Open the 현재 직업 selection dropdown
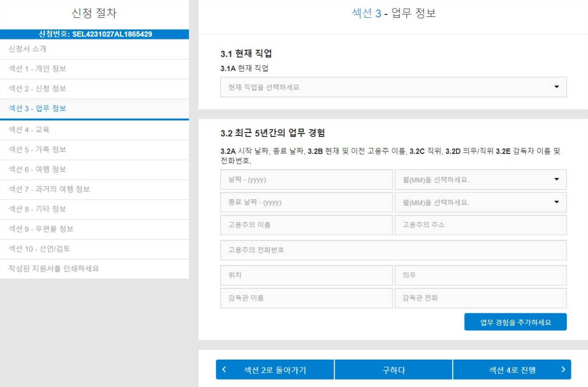Viewport: 588px width, 387px height. coord(392,87)
